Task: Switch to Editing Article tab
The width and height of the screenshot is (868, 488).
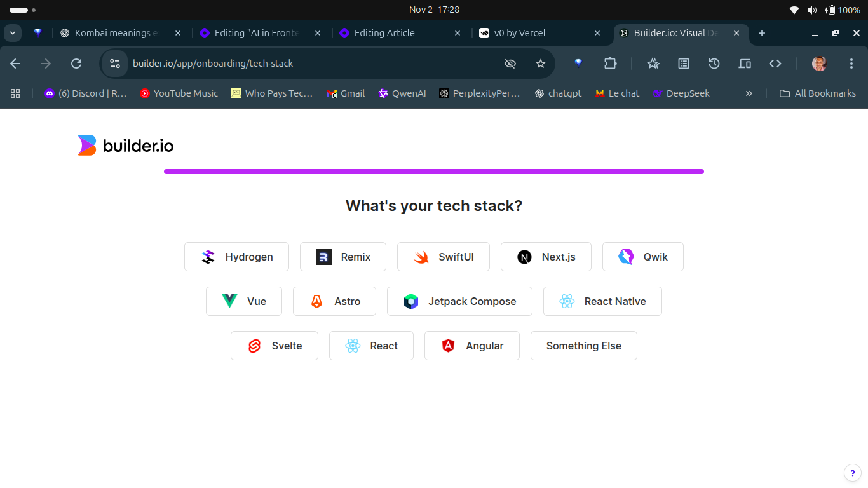Action: [x=400, y=33]
